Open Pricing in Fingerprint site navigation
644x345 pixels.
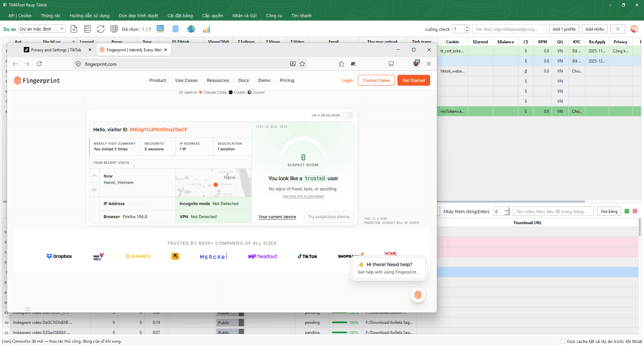pyautogui.click(x=287, y=81)
